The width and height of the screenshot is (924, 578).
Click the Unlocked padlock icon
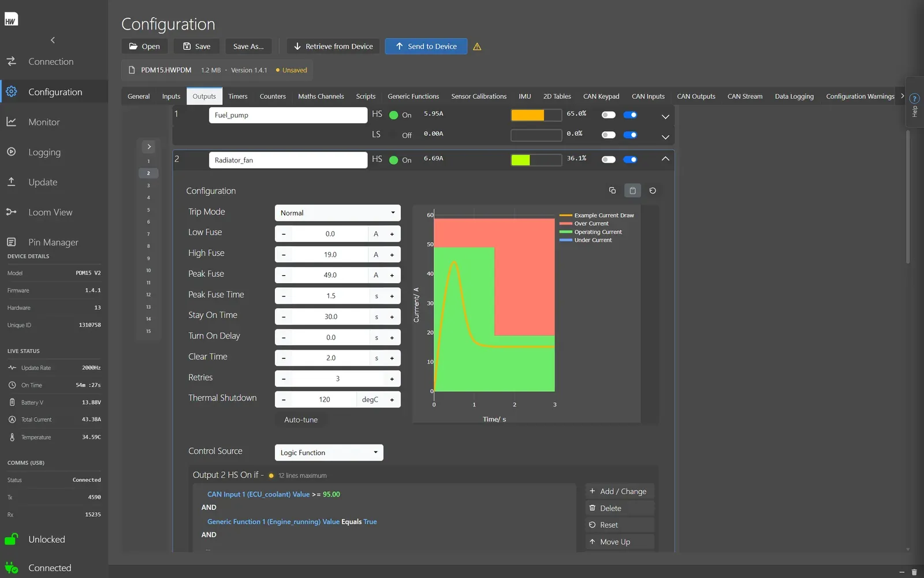tap(11, 539)
